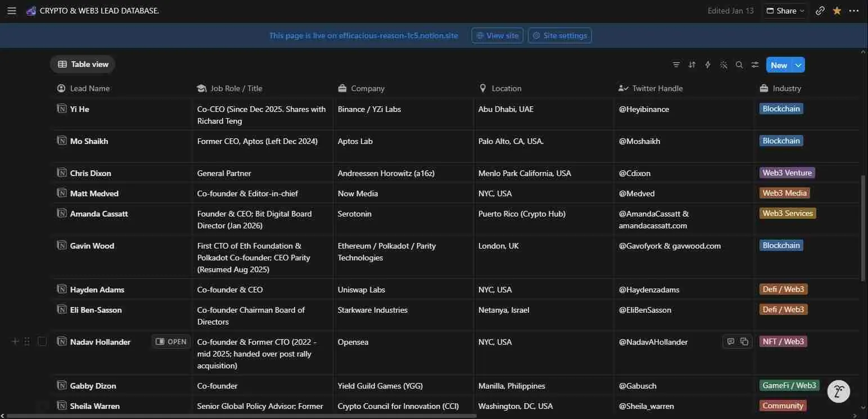Click the page icon next to Gabby Dizon
868x419 pixels.
[62, 385]
